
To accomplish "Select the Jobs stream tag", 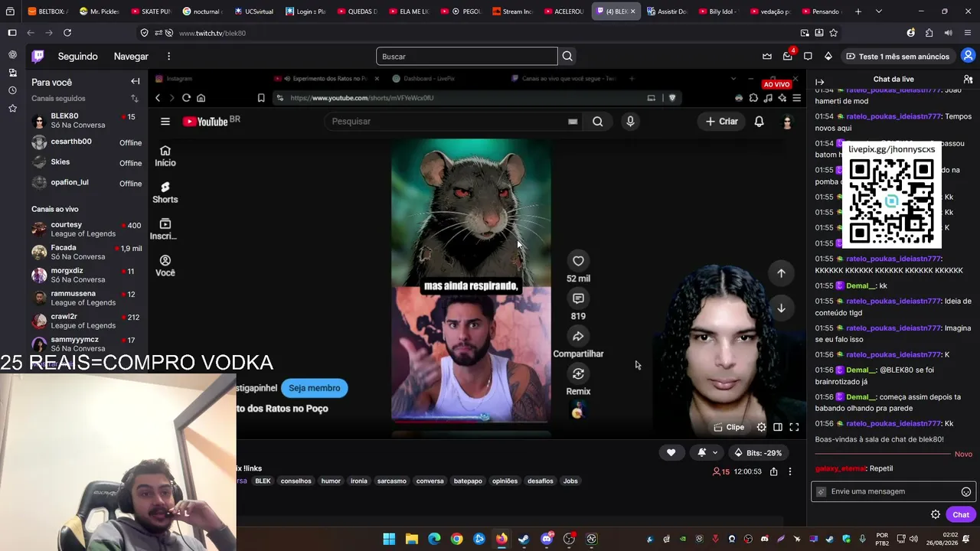I will click(x=570, y=481).
